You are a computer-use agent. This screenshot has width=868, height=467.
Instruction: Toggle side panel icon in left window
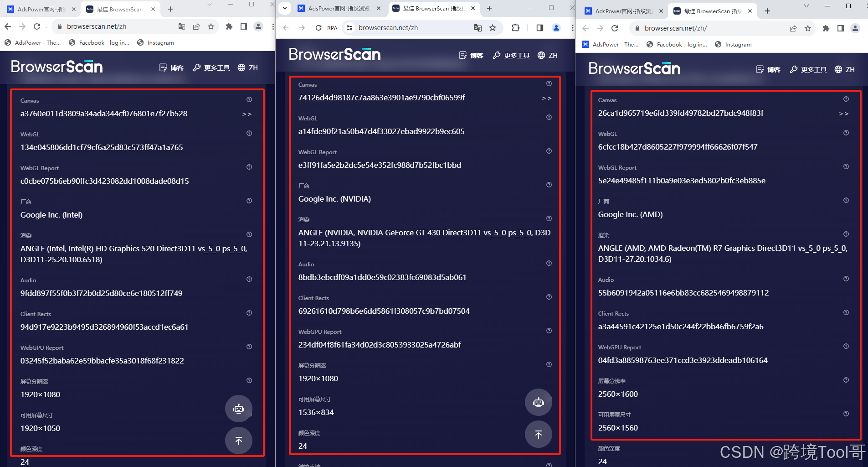click(244, 26)
